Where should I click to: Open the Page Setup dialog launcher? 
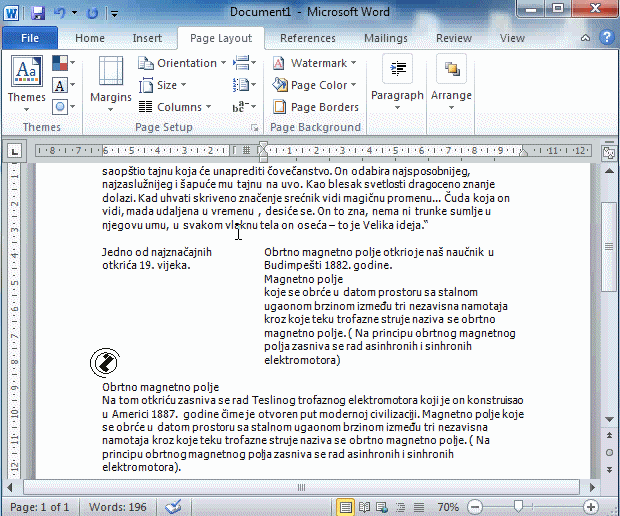point(255,128)
